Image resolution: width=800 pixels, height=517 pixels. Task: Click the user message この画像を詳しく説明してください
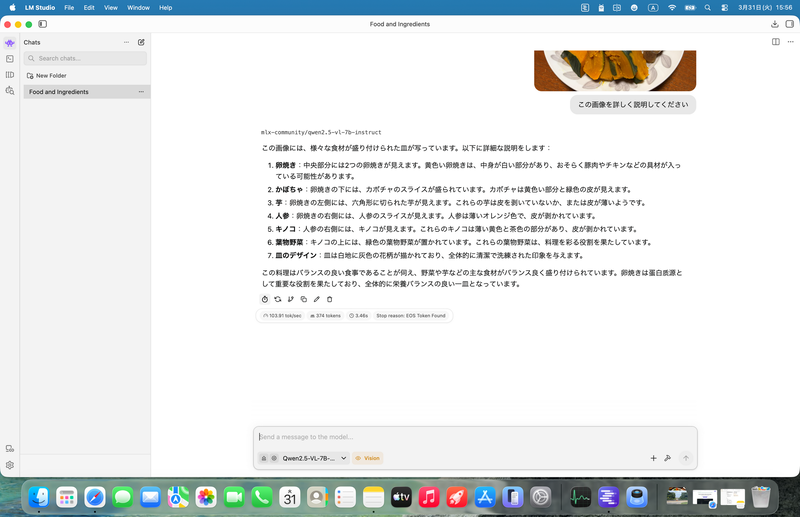coord(633,105)
